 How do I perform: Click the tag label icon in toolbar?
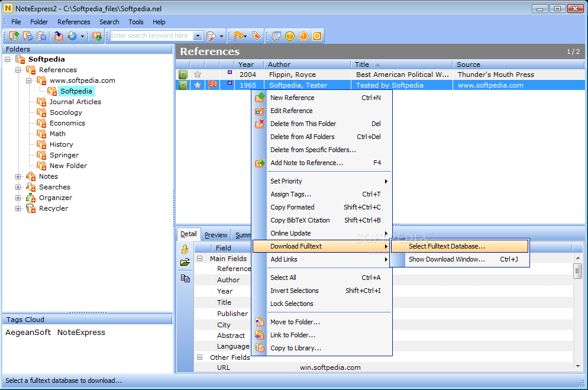tap(256, 36)
